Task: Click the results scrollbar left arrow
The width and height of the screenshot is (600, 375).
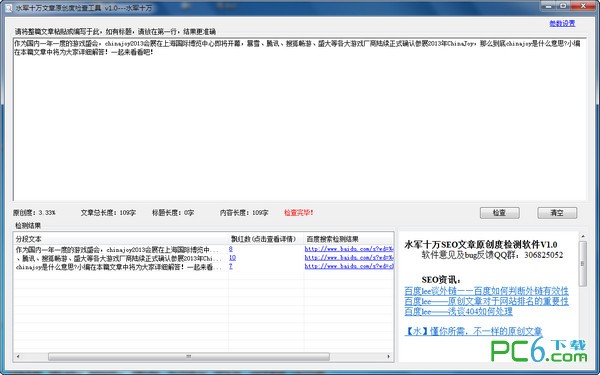Action: tap(18, 357)
